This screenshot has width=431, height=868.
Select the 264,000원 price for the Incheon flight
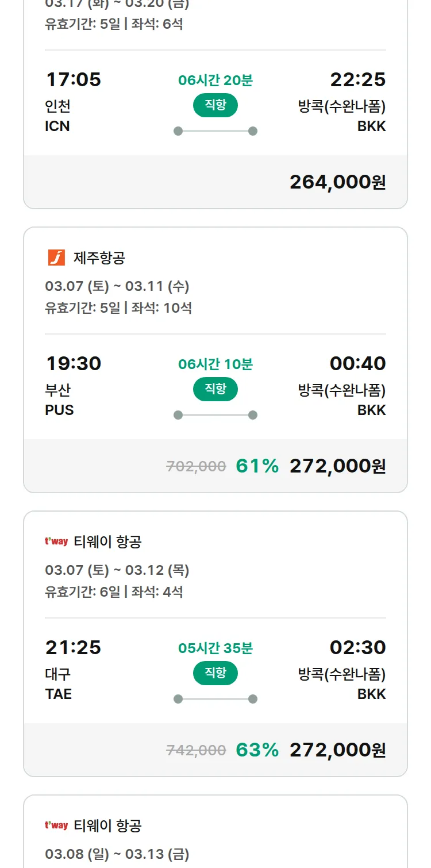tap(337, 182)
